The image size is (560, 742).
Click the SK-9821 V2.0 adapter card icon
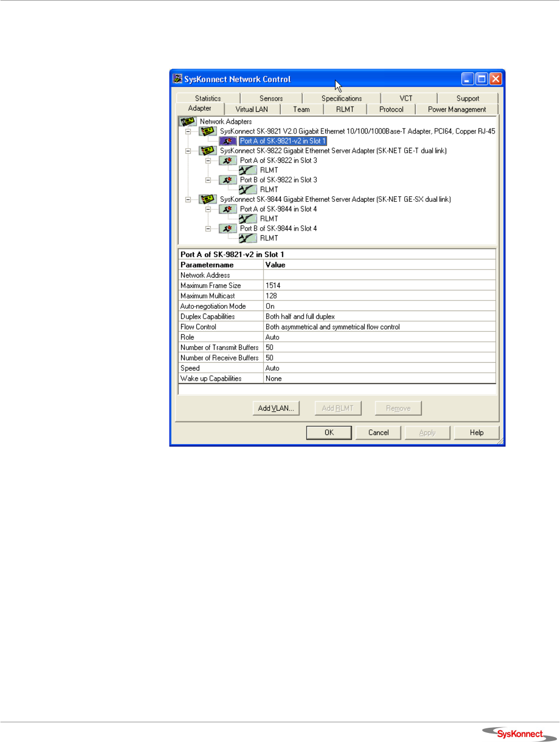tap(207, 132)
